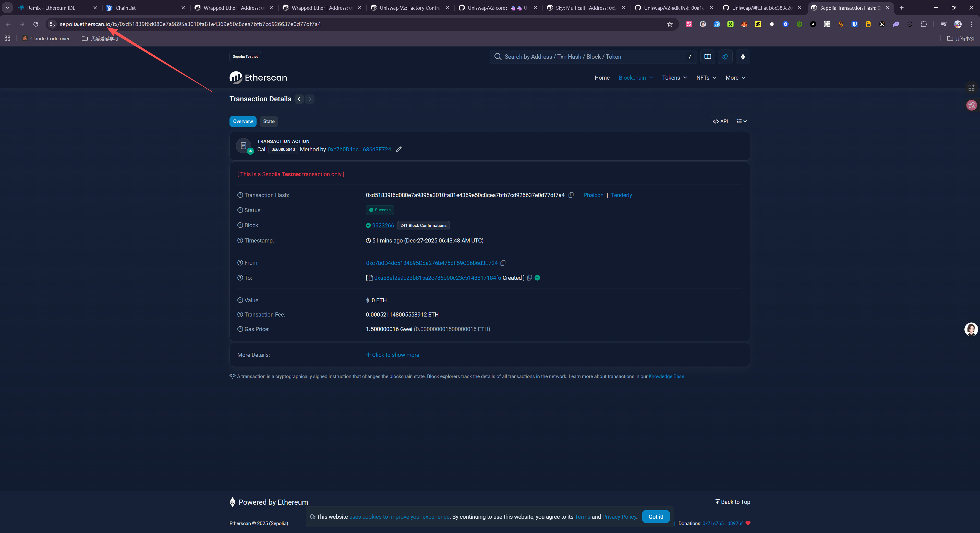Copy the transaction hash to clipboard

571,195
